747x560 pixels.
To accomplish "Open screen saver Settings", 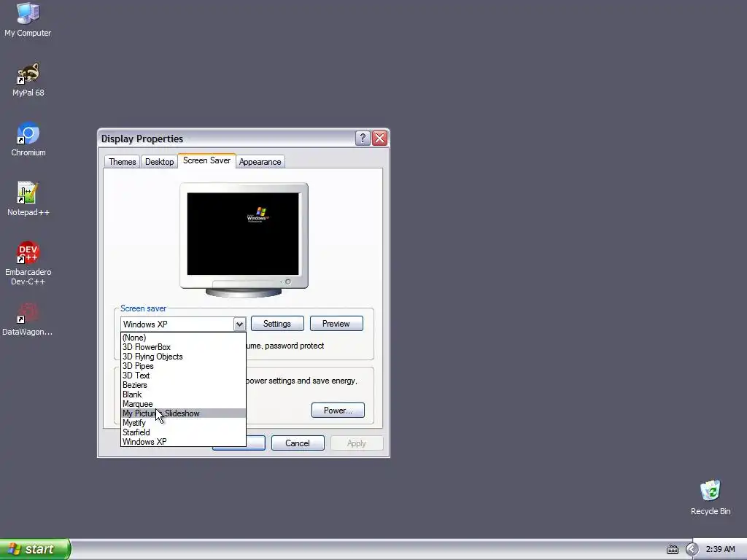I will (277, 324).
